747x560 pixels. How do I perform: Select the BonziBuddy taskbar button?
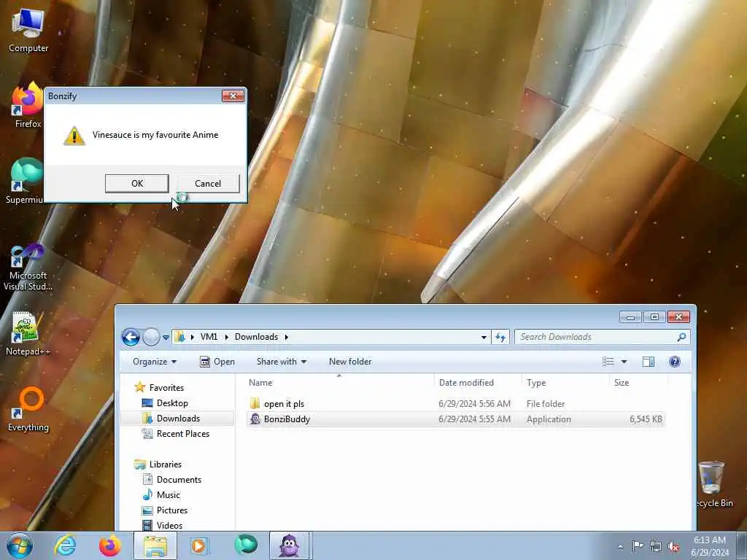[290, 545]
